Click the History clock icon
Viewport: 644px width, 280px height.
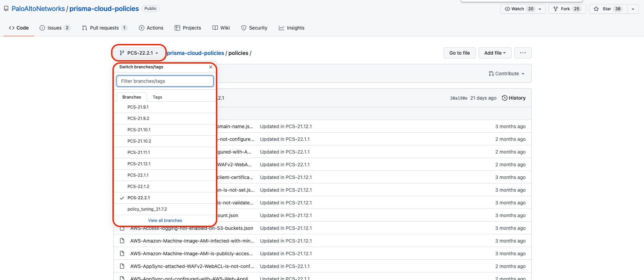pos(504,98)
